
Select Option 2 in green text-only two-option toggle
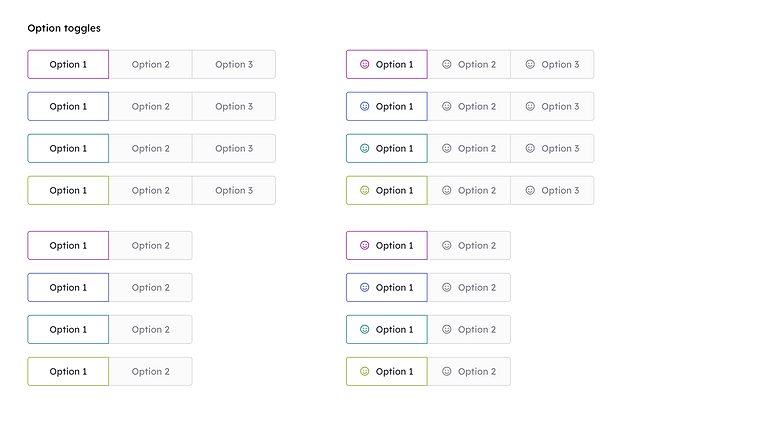coord(151,371)
